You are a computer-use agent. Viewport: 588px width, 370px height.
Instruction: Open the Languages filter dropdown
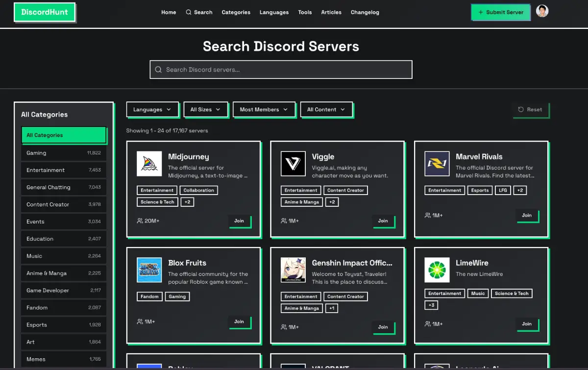152,109
